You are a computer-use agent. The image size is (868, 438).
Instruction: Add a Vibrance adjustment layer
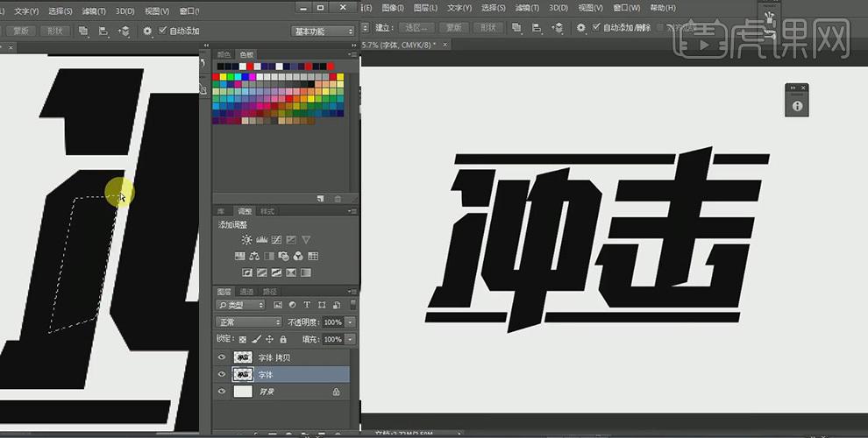click(x=306, y=240)
